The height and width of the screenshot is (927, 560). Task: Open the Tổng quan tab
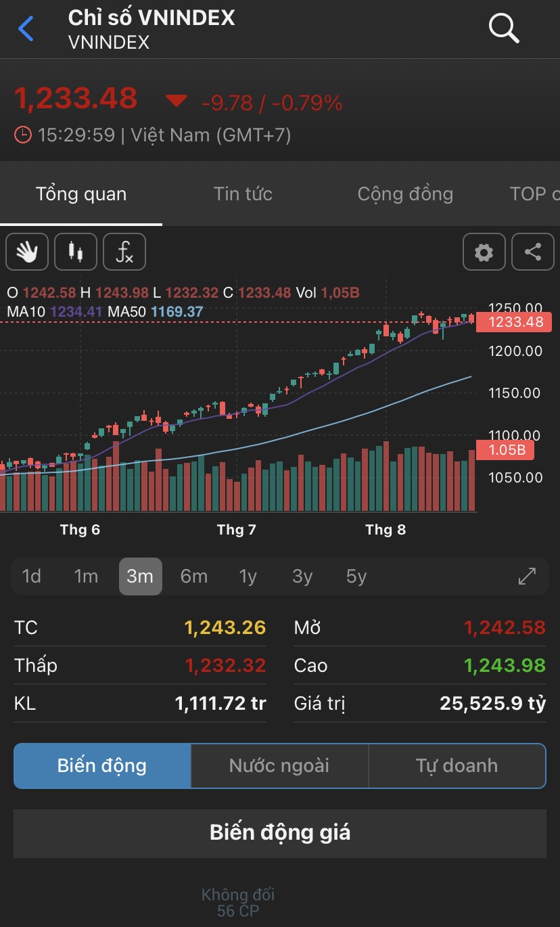[x=81, y=194]
